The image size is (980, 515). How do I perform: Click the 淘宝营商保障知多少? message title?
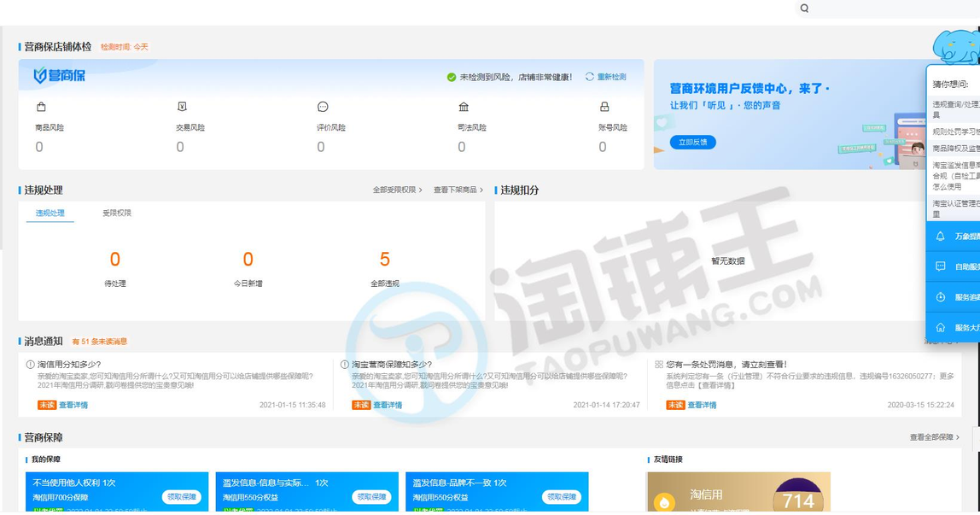392,365
